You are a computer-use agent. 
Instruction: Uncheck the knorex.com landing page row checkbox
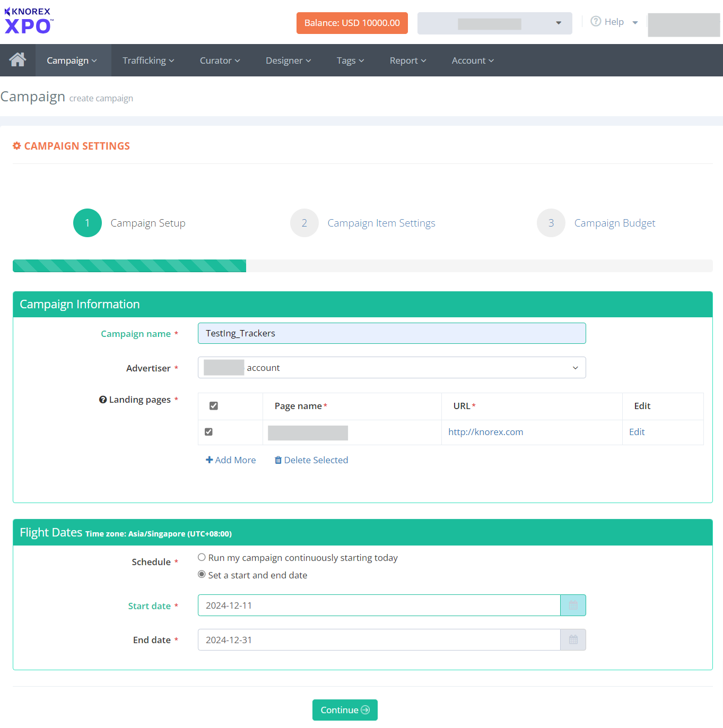[209, 432]
